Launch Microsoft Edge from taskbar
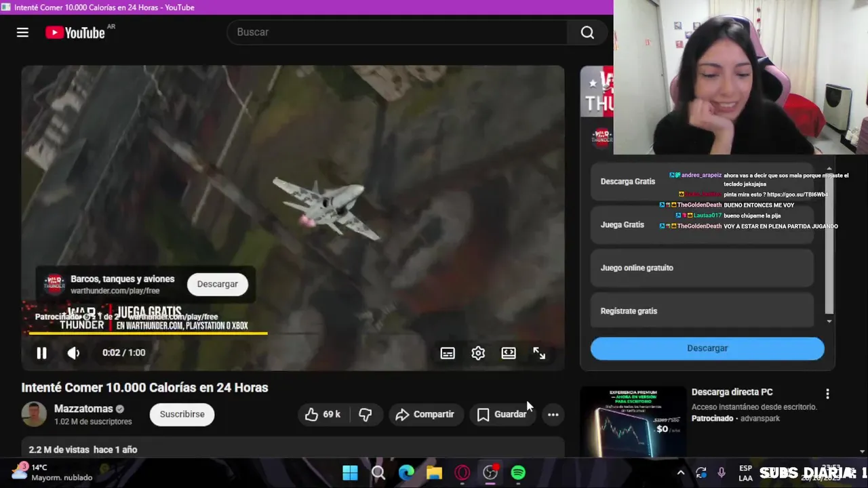The image size is (868, 488). [x=406, y=472]
